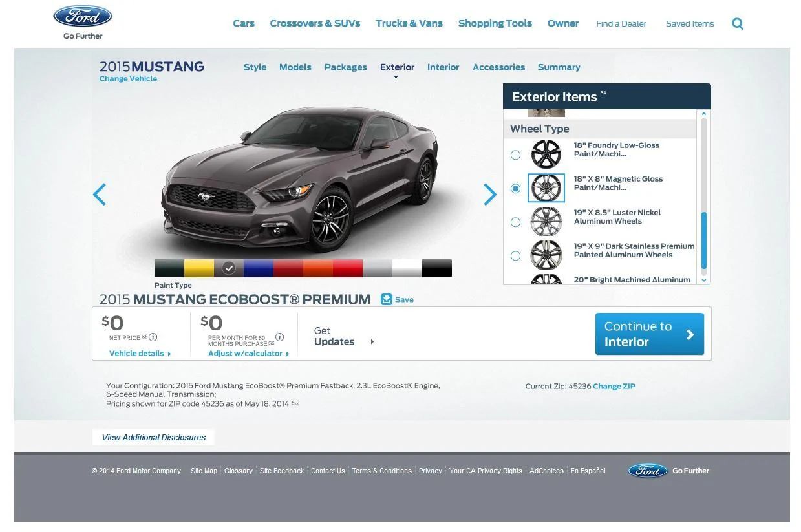Pick the yellow paint swatch
Image resolution: width=801 pixels, height=532 pixels.
click(199, 268)
